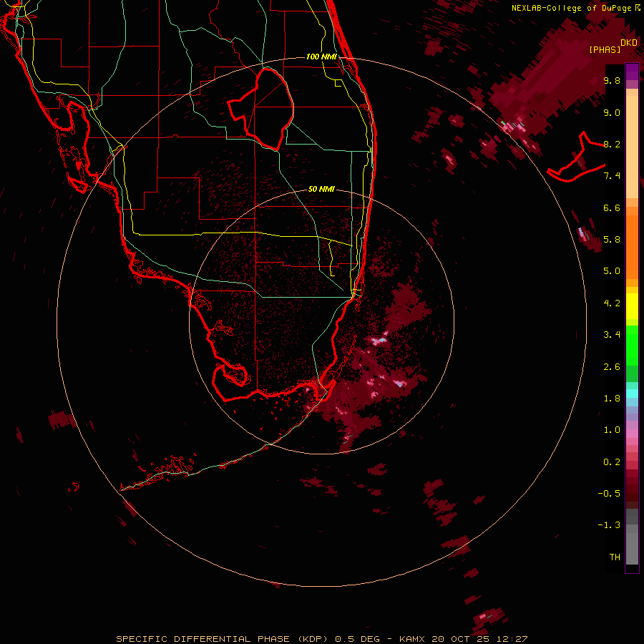Click the -0.5 scale value

(609, 494)
